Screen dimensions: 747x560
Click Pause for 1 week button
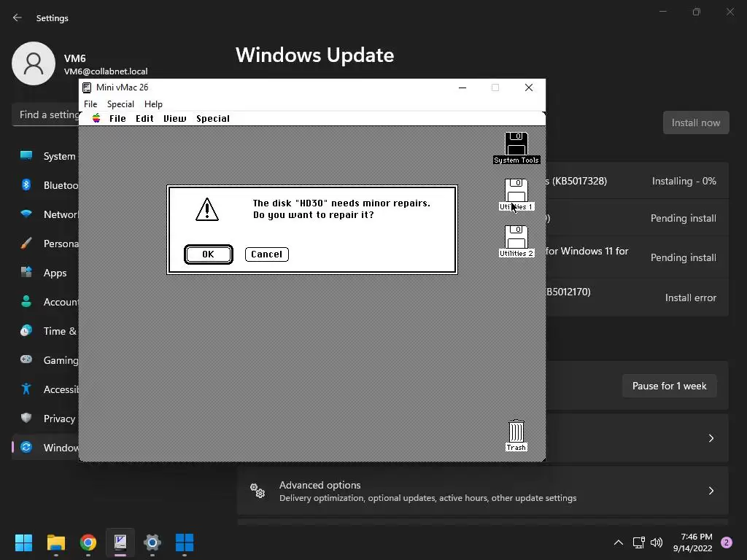[670, 386]
